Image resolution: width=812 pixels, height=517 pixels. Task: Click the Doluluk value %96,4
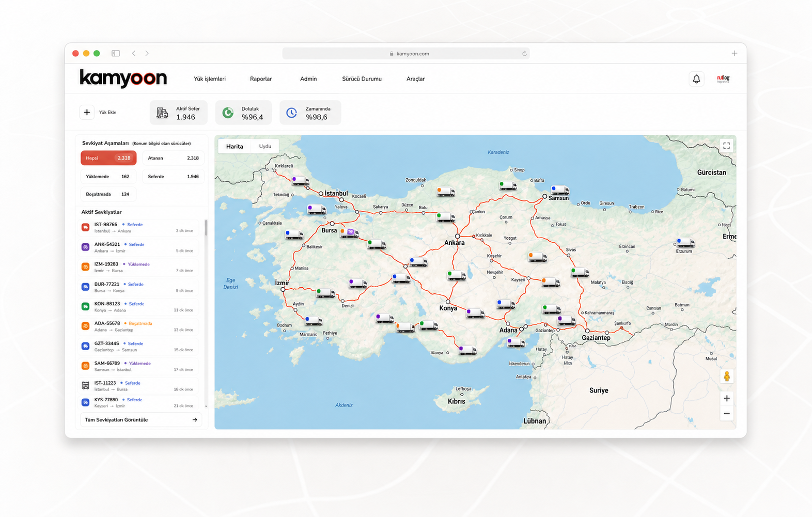pyautogui.click(x=252, y=117)
